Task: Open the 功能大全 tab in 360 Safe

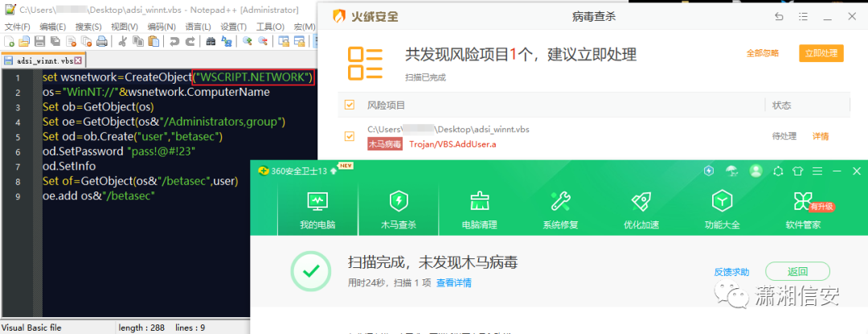Action: (x=722, y=210)
